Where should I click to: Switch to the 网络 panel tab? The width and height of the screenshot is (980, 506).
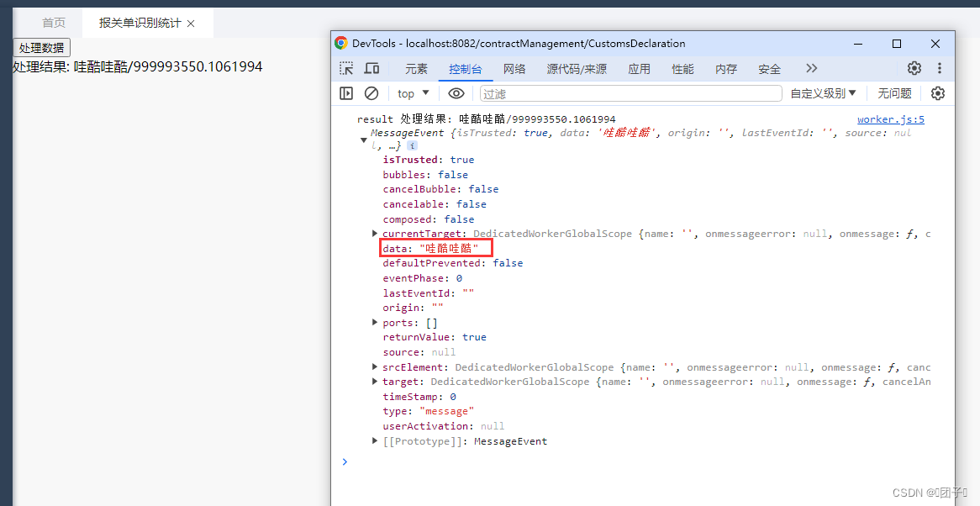514,68
